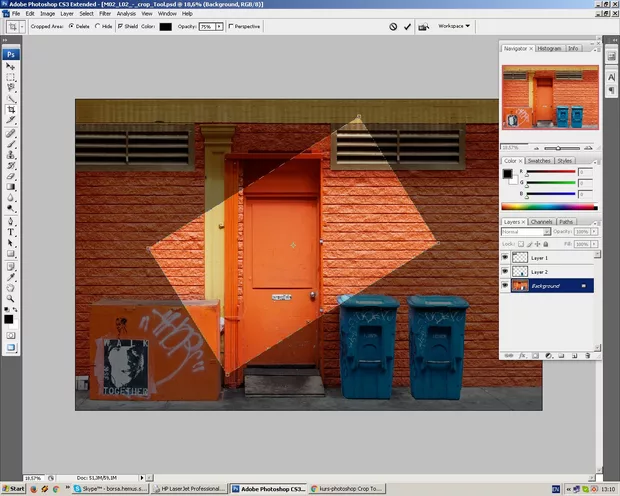Switch to the Channels tab
The image size is (620, 496).
tap(541, 221)
